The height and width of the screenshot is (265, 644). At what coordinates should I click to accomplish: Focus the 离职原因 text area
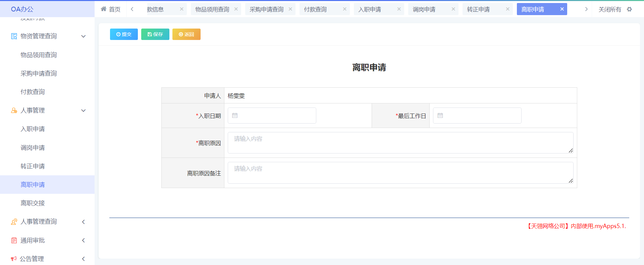(x=400, y=143)
